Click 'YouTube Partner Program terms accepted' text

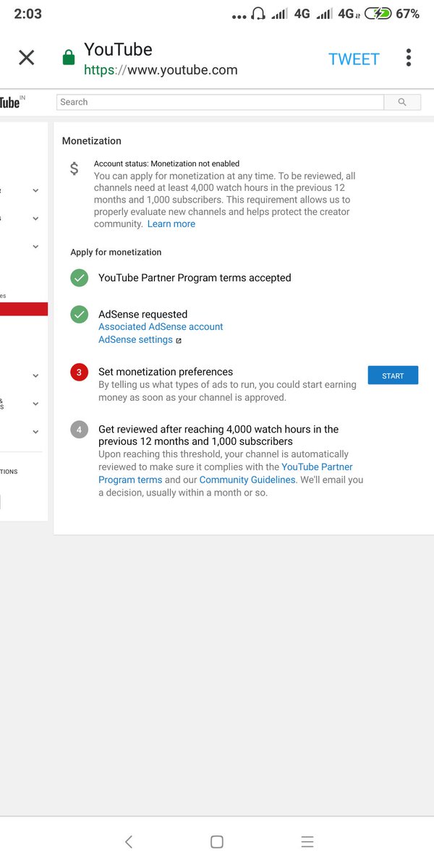click(x=195, y=278)
